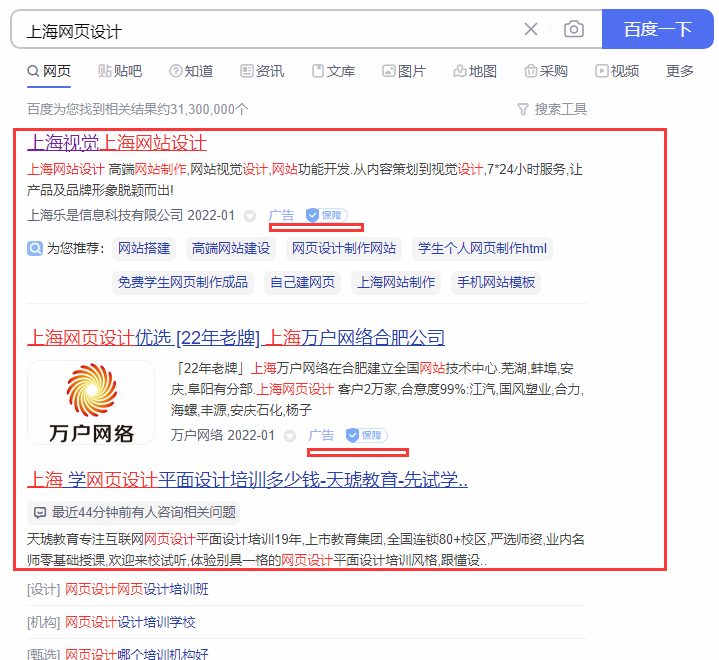Expand dropdown arrow beside 万户网络 2022-01

(x=290, y=436)
